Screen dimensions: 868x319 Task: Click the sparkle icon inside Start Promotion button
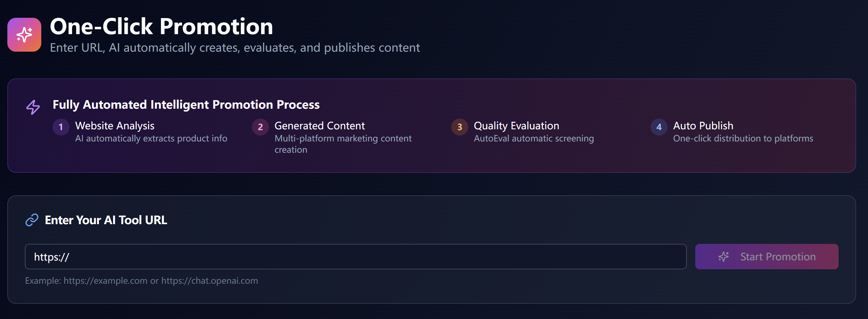(723, 256)
